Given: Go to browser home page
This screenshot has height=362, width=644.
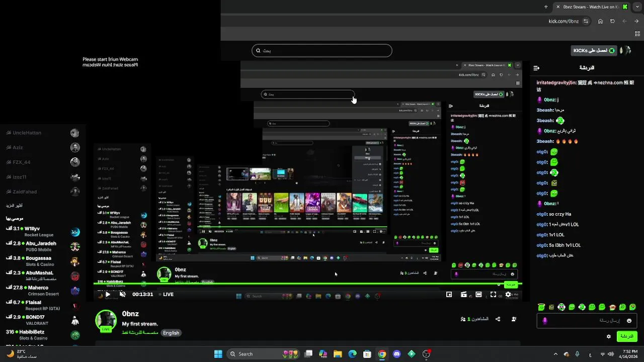Looking at the screenshot, I should click(600, 21).
